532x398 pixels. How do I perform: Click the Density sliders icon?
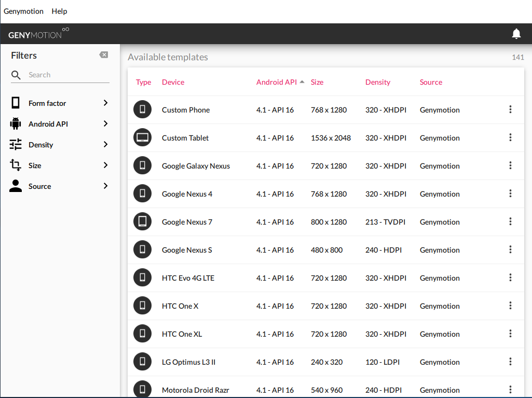16,145
